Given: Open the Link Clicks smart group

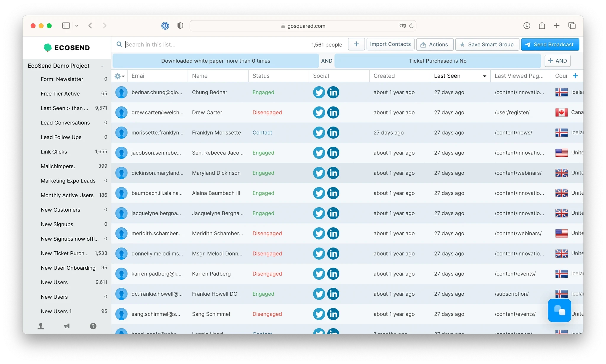Looking at the screenshot, I should click(54, 152).
